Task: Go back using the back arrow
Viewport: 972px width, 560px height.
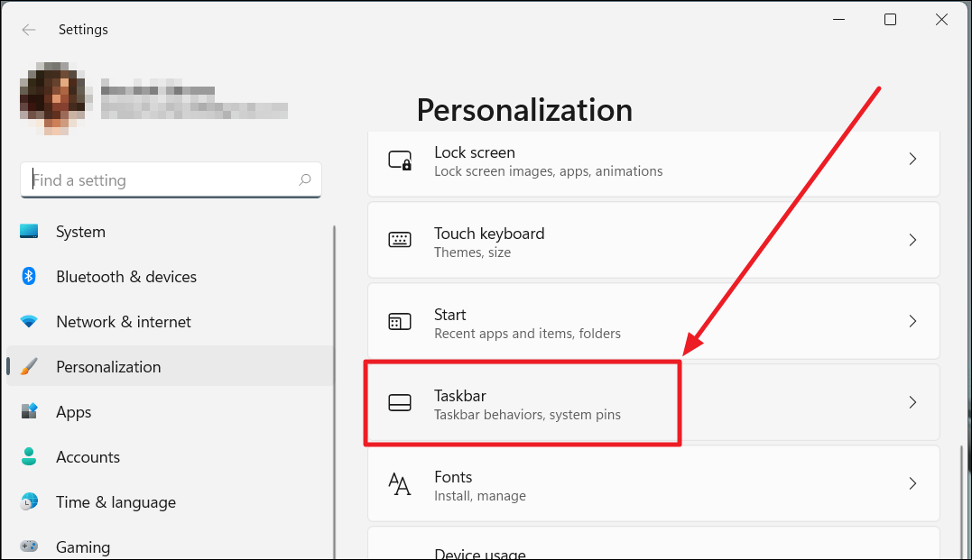Action: (28, 30)
